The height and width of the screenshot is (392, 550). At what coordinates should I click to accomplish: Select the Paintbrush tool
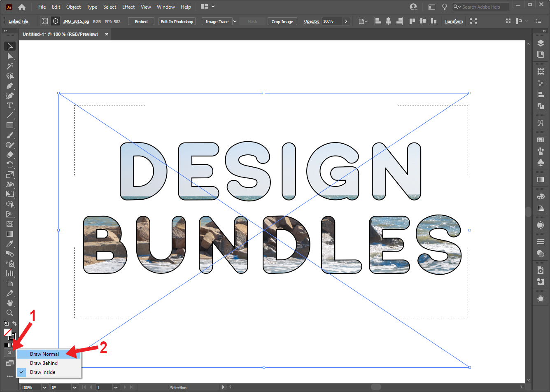click(x=10, y=135)
